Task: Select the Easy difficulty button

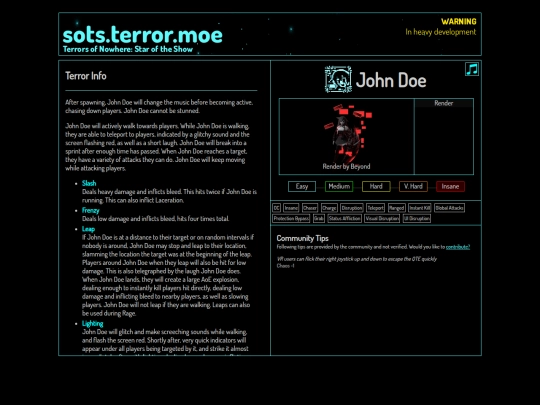Action: point(302,186)
